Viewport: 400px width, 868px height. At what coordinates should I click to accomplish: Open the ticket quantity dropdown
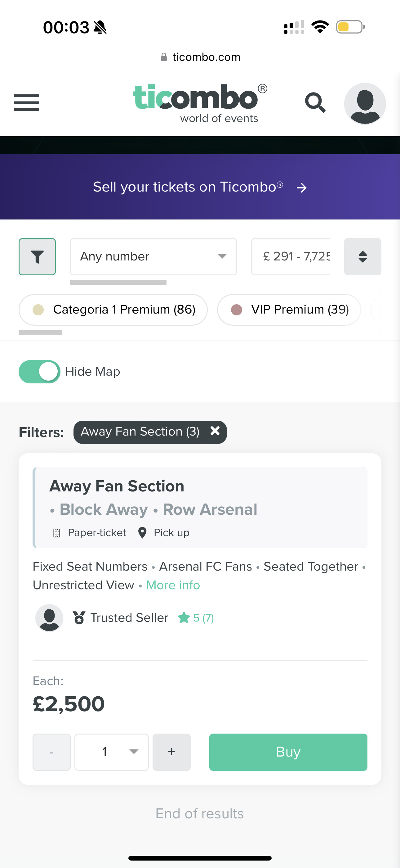tap(111, 752)
